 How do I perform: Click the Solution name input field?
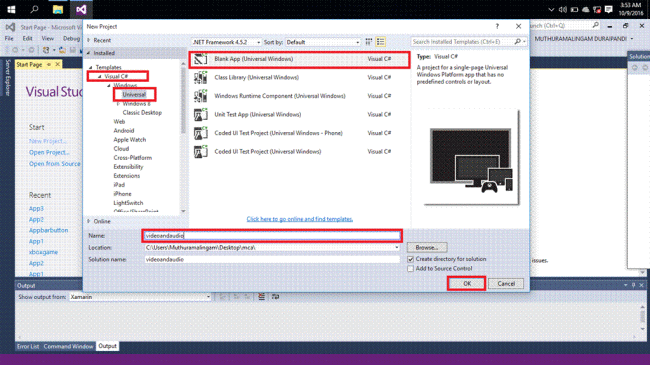[x=272, y=259]
